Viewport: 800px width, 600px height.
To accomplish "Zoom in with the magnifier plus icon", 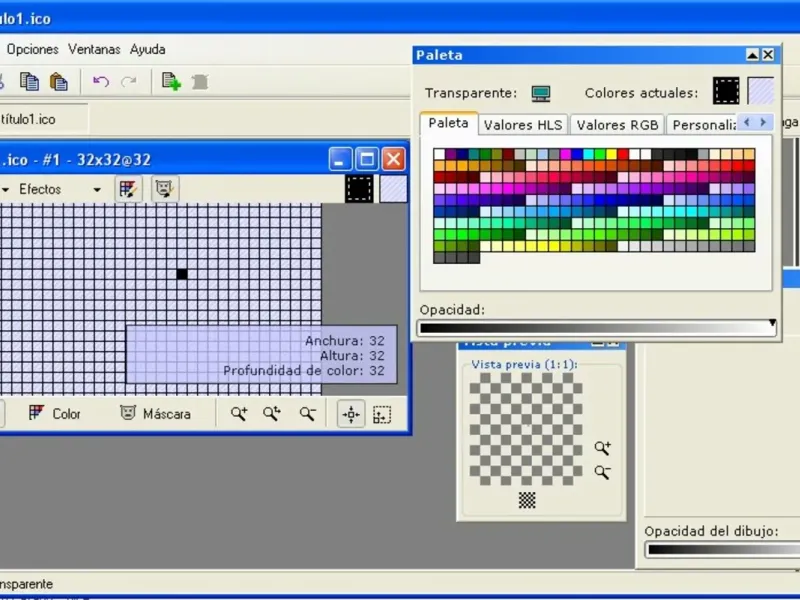I will [x=239, y=413].
